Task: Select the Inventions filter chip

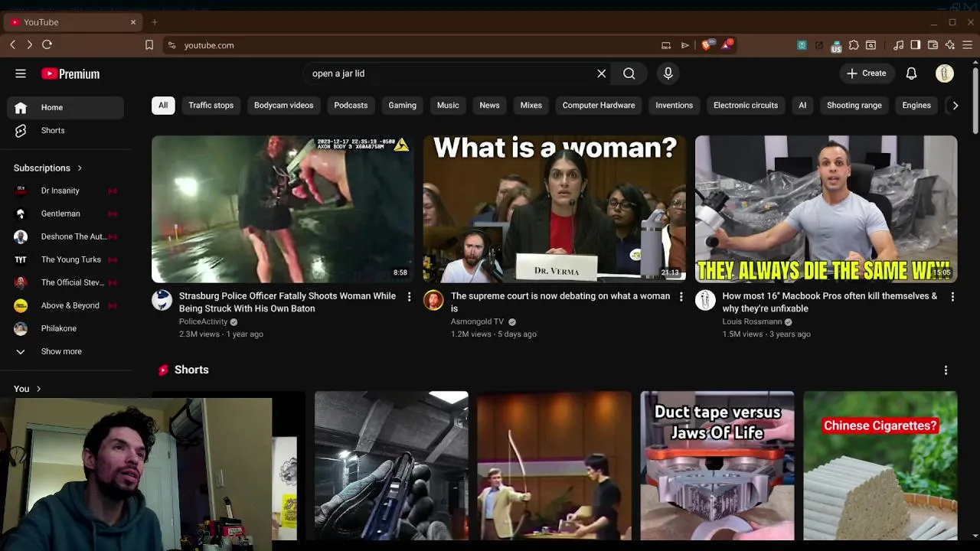Action: [675, 106]
